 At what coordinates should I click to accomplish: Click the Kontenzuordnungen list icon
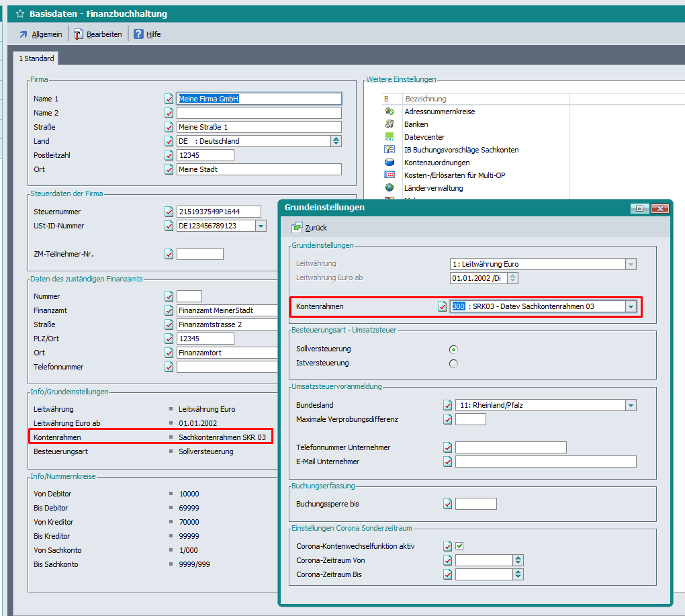coord(390,163)
